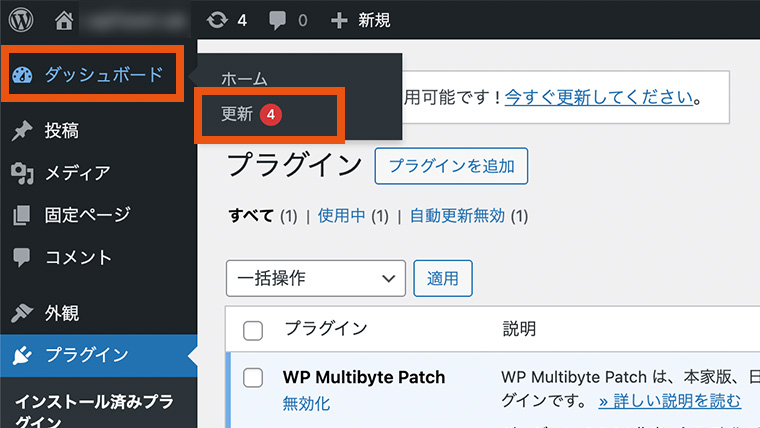
Task: Click the WordPress logo icon
Action: (x=21, y=20)
